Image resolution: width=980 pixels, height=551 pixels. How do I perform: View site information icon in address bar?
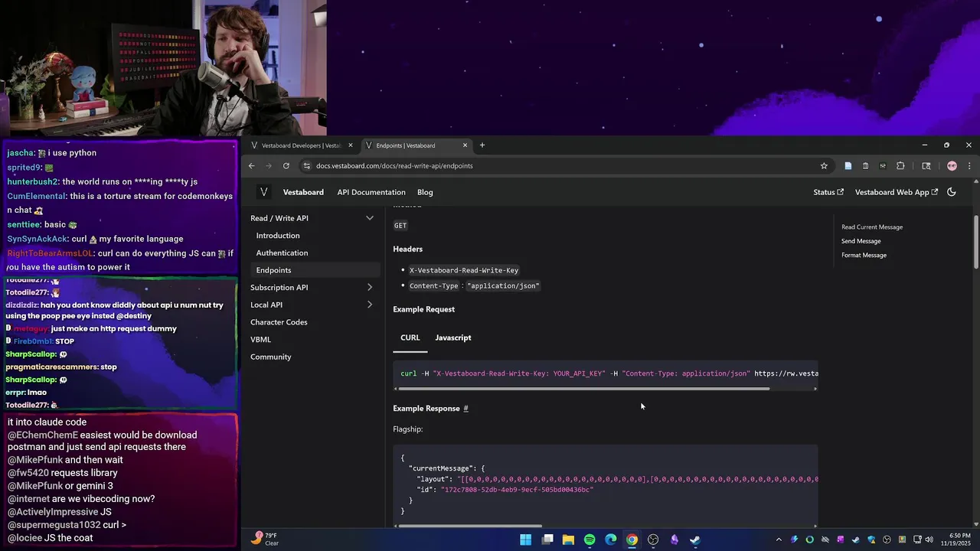coord(307,166)
